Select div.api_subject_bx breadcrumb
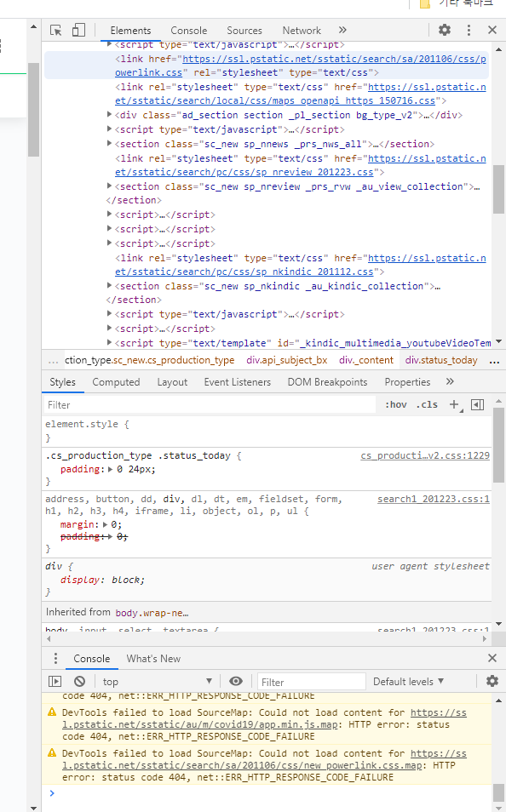 pyautogui.click(x=287, y=360)
